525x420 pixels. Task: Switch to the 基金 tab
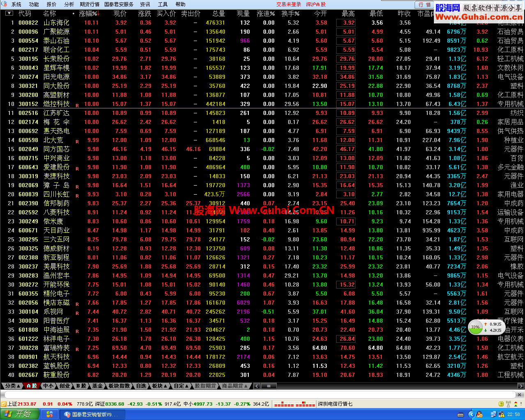coord(97,386)
